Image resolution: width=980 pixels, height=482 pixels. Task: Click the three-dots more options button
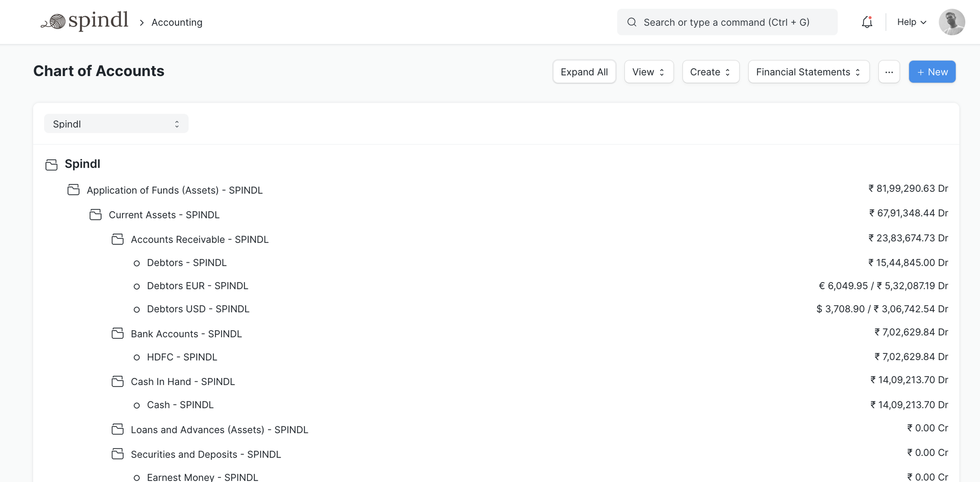pyautogui.click(x=889, y=72)
